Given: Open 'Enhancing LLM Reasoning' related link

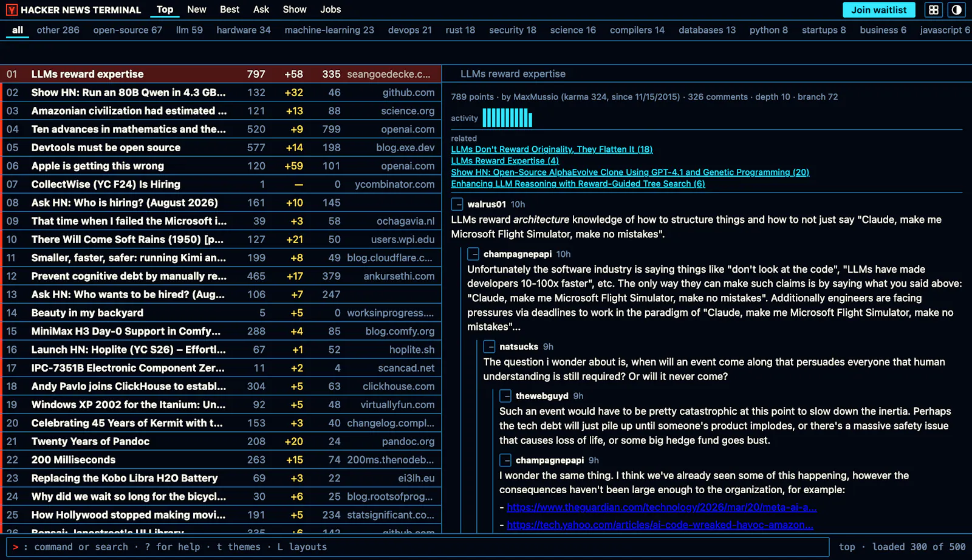Looking at the screenshot, I should point(578,184).
